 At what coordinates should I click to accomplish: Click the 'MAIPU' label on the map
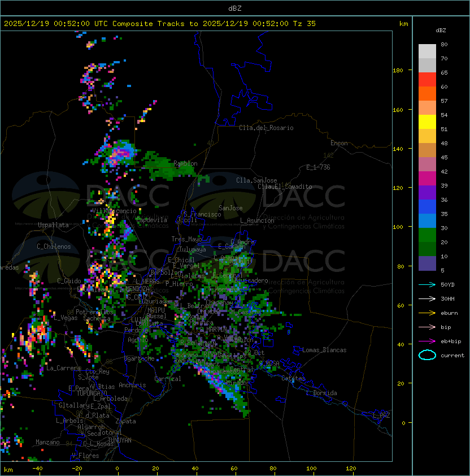(x=156, y=310)
